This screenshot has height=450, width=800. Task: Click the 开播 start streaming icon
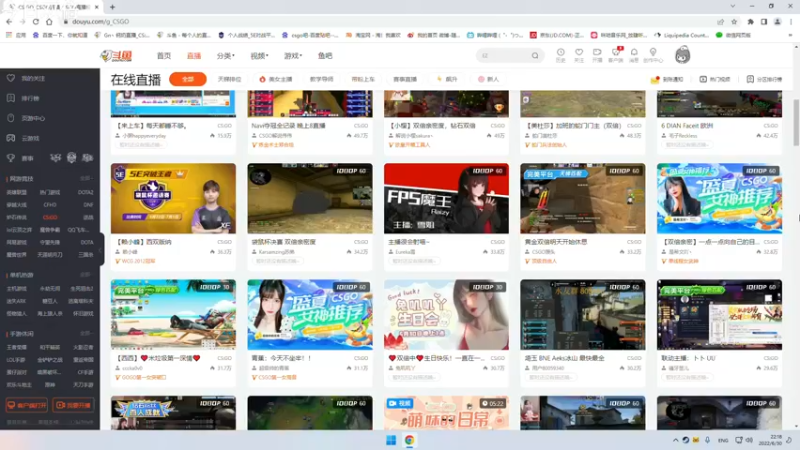tap(597, 55)
